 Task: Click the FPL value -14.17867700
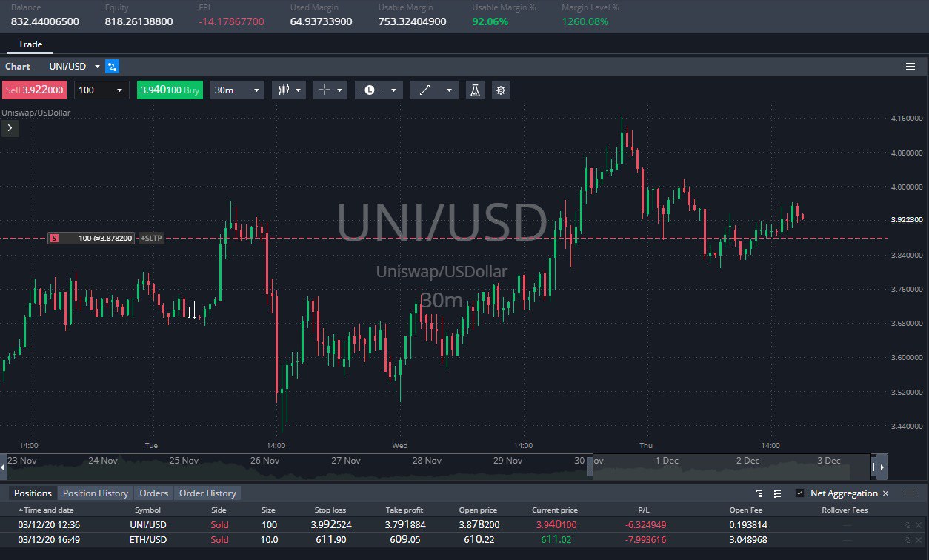pos(231,21)
